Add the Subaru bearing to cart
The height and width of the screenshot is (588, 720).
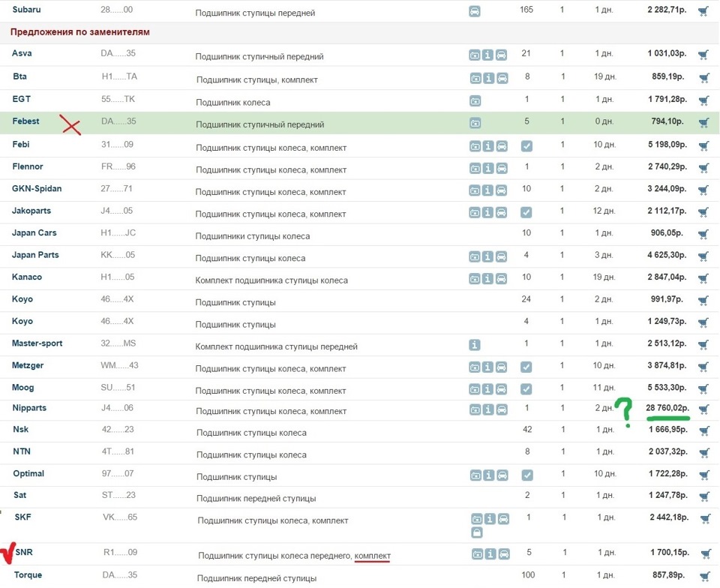(703, 11)
